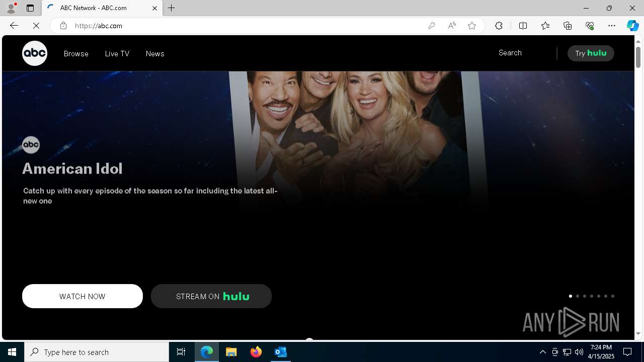Click the ABC logo in site header
The height and width of the screenshot is (362, 644).
tap(35, 53)
